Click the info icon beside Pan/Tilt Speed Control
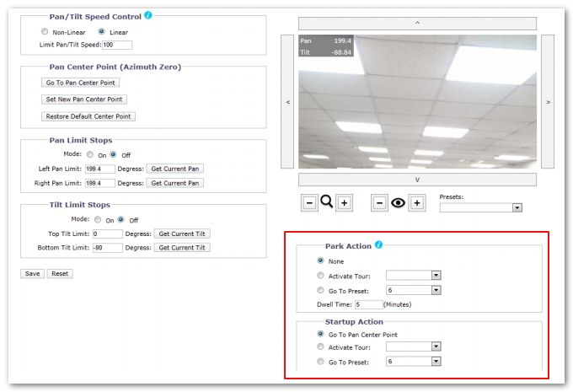The height and width of the screenshot is (392, 573). pyautogui.click(x=148, y=15)
